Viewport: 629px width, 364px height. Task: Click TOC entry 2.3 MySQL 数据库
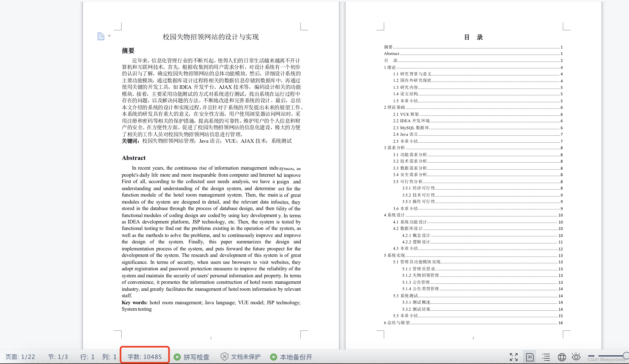click(x=411, y=128)
